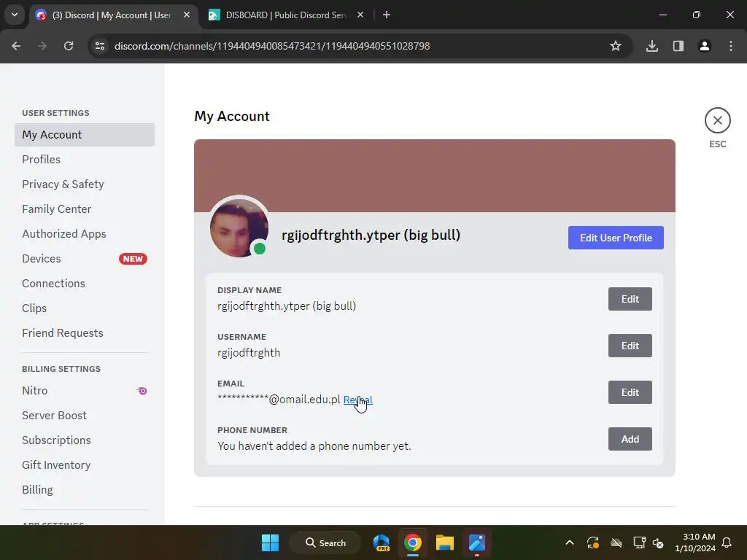Click the sync update tray icon
The height and width of the screenshot is (560, 747).
click(592, 542)
